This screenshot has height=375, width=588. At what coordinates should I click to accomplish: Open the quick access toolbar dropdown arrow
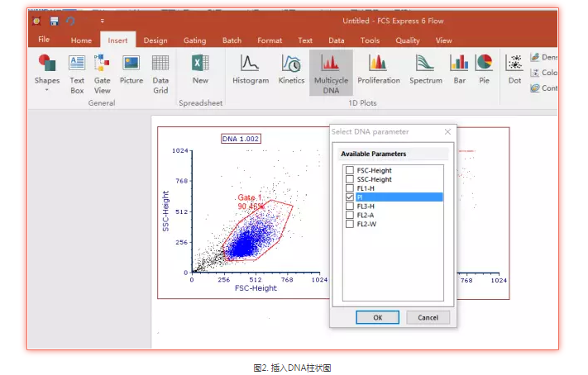[103, 21]
